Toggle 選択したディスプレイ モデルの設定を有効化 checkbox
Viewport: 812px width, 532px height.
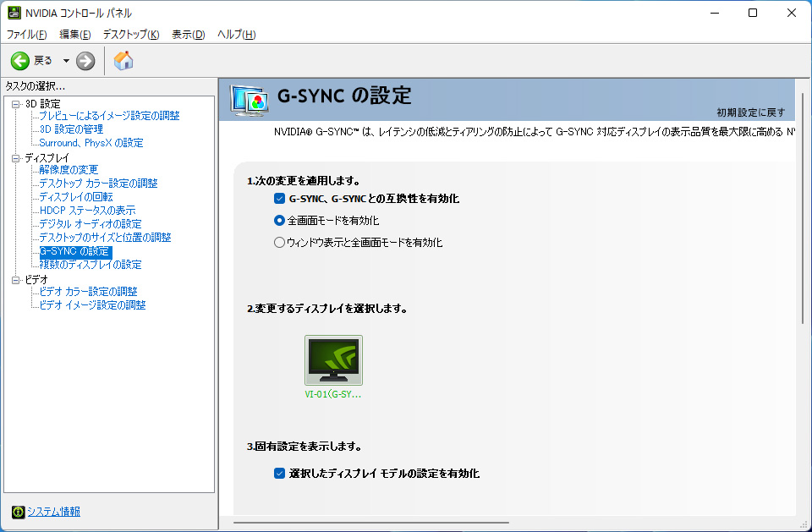(x=280, y=473)
